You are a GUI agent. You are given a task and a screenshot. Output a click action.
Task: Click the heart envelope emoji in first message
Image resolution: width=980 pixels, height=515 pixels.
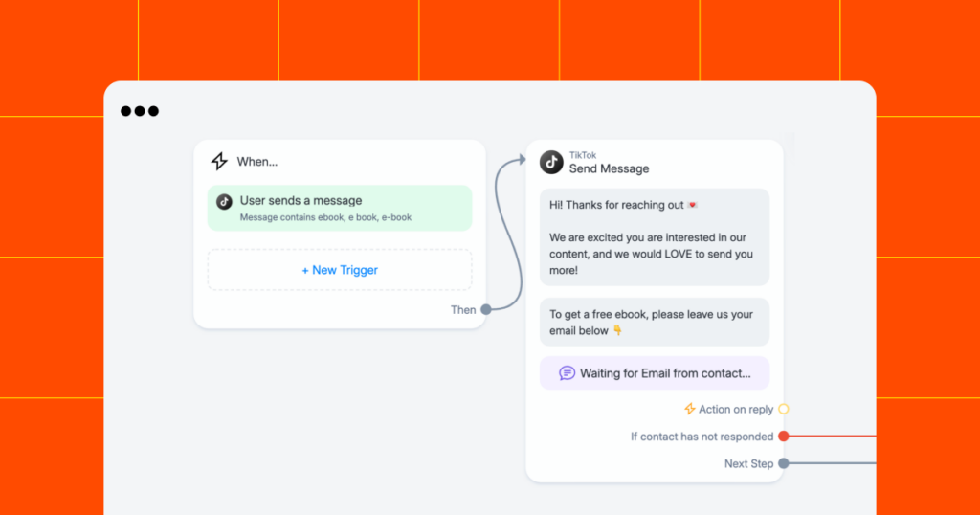[x=692, y=205]
